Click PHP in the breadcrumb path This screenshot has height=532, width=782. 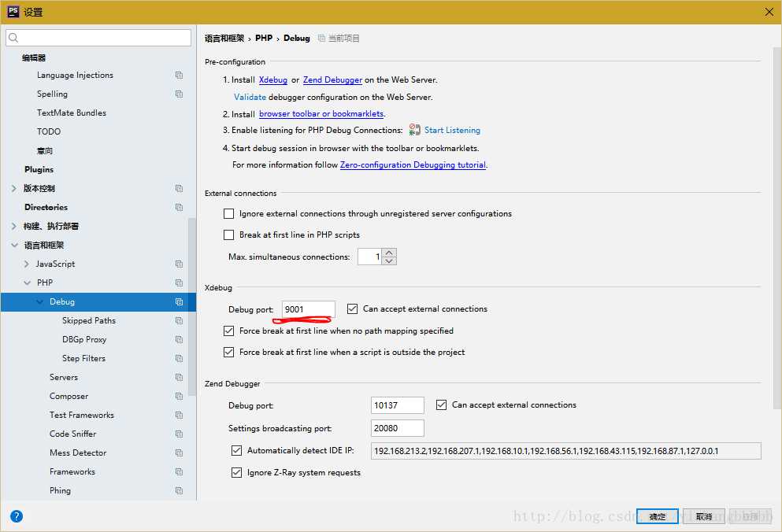[x=264, y=38]
